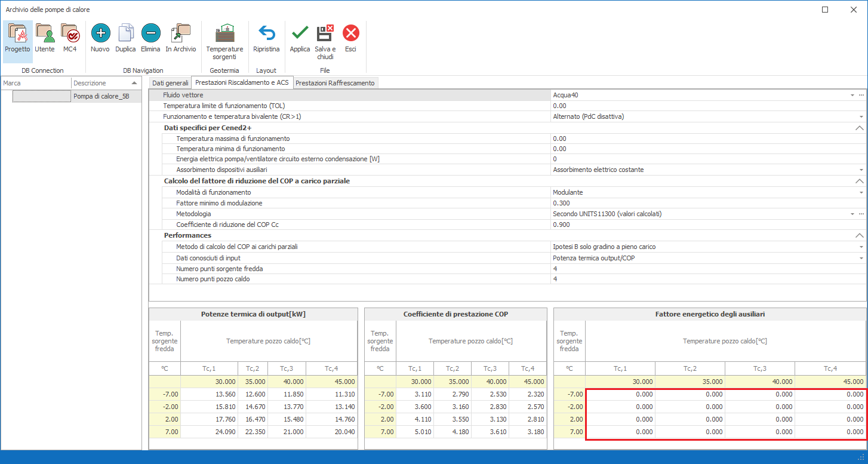Click the Fattore minimo di modulazione field

pos(704,203)
